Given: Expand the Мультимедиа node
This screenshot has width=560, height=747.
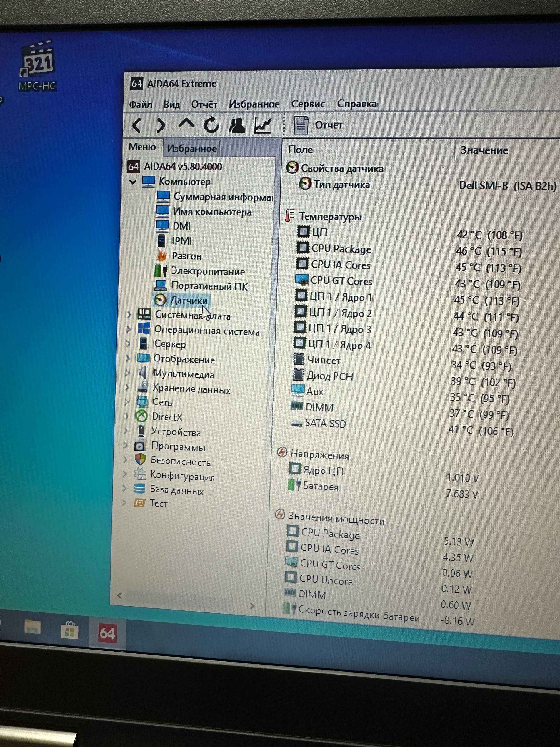Looking at the screenshot, I should (x=128, y=373).
